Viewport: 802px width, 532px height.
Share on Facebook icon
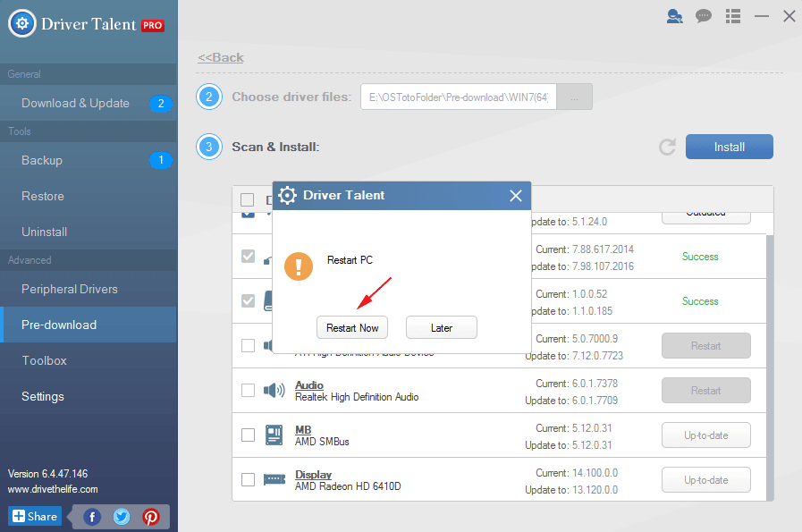[x=92, y=517]
